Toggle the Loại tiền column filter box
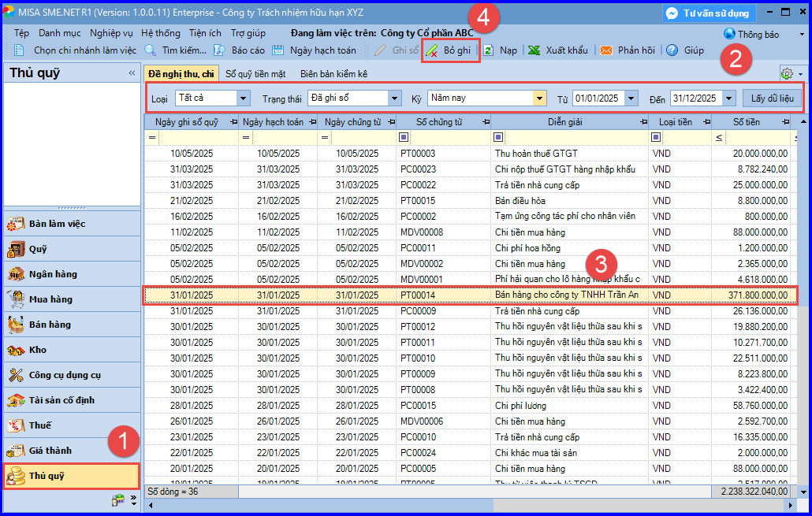Viewport: 812px width, 516px height. point(656,137)
